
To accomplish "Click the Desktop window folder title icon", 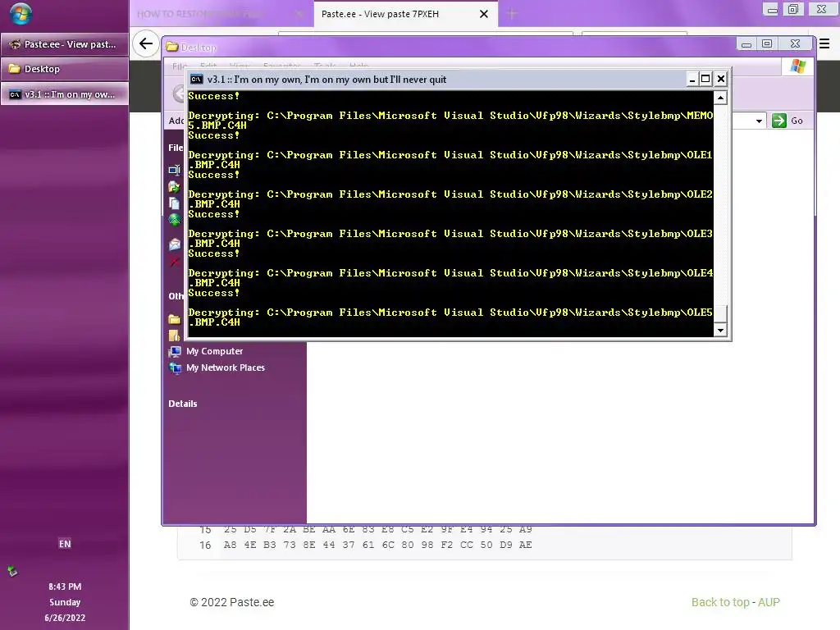I will (172, 47).
